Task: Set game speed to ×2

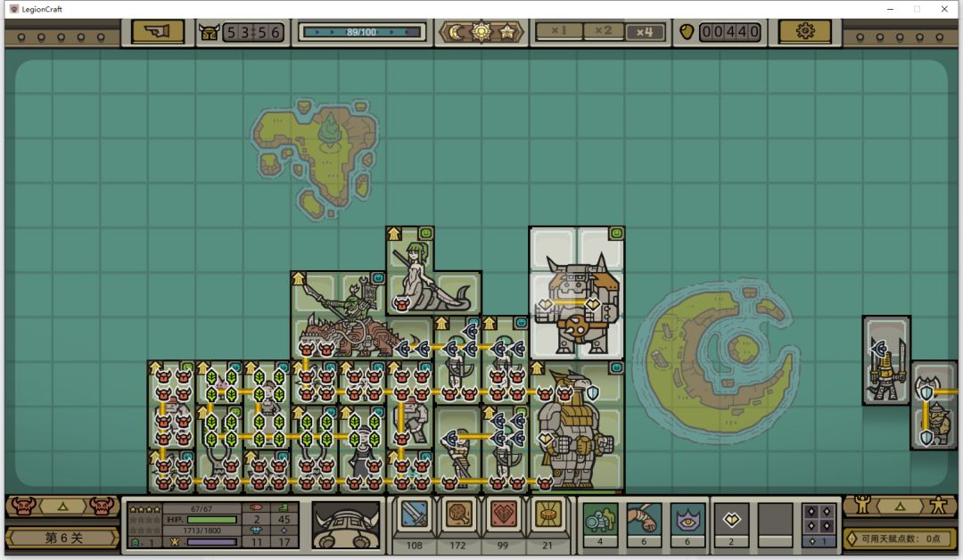Action: pos(602,31)
